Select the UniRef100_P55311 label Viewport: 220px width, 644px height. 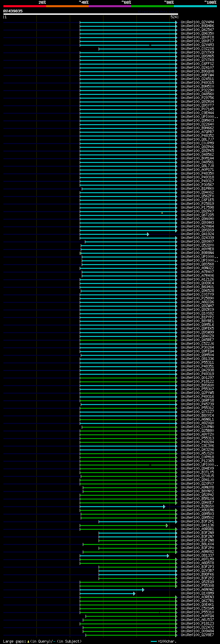(197, 362)
